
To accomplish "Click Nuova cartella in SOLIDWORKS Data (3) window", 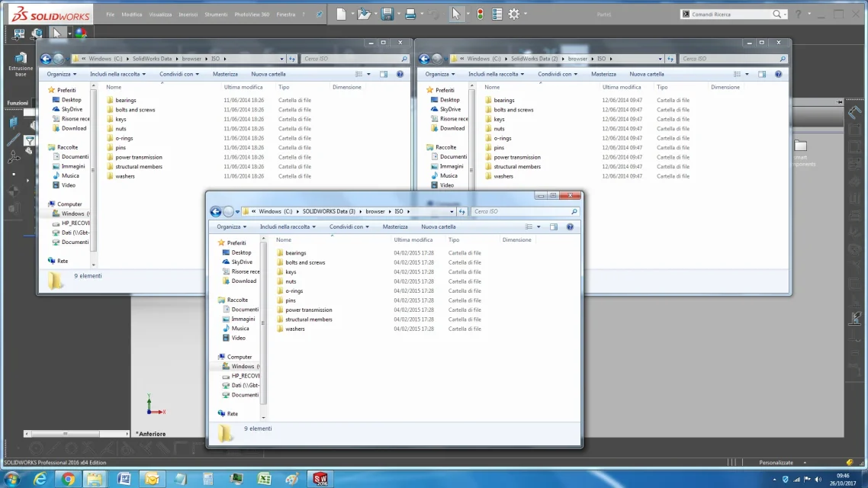I will click(x=438, y=226).
